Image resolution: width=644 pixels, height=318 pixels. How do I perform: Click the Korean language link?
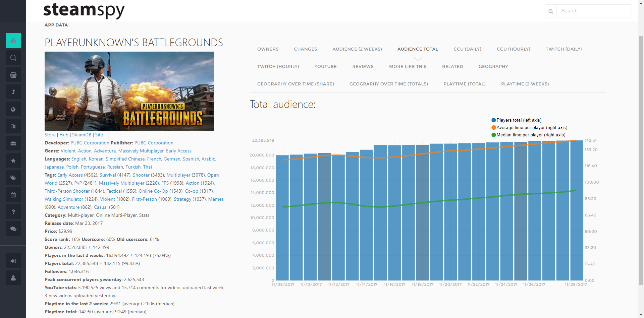(96, 159)
